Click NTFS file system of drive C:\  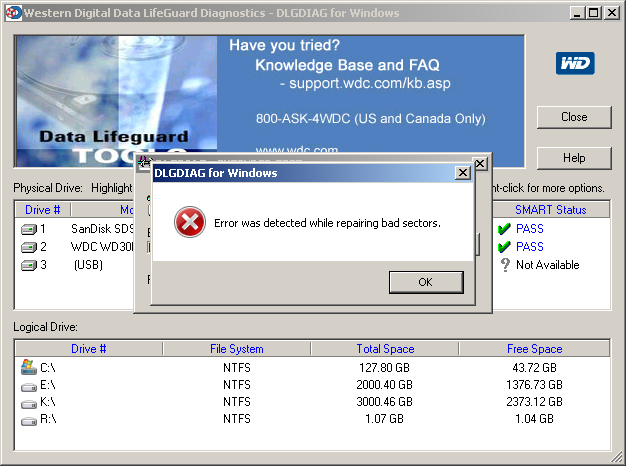[x=237, y=367]
